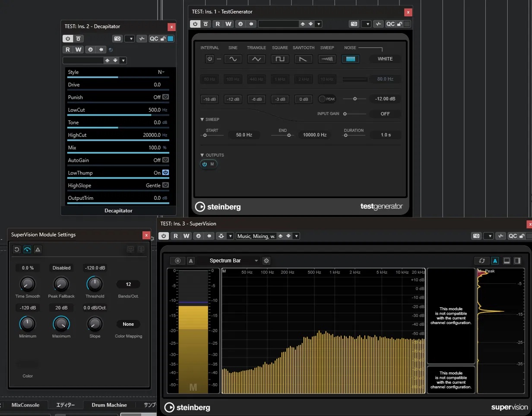Viewport: 532px width, 416px height.
Task: Click the gauge meter icon in Module Settings
Action: (27, 249)
